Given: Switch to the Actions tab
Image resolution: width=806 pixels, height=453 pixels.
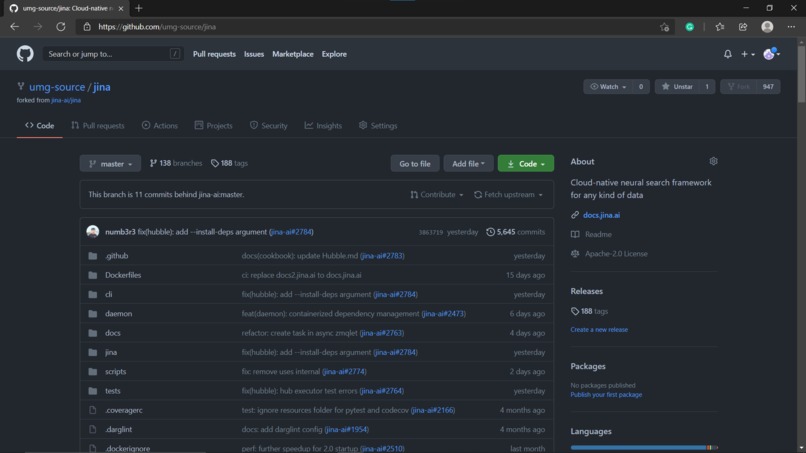Looking at the screenshot, I should pyautogui.click(x=160, y=125).
